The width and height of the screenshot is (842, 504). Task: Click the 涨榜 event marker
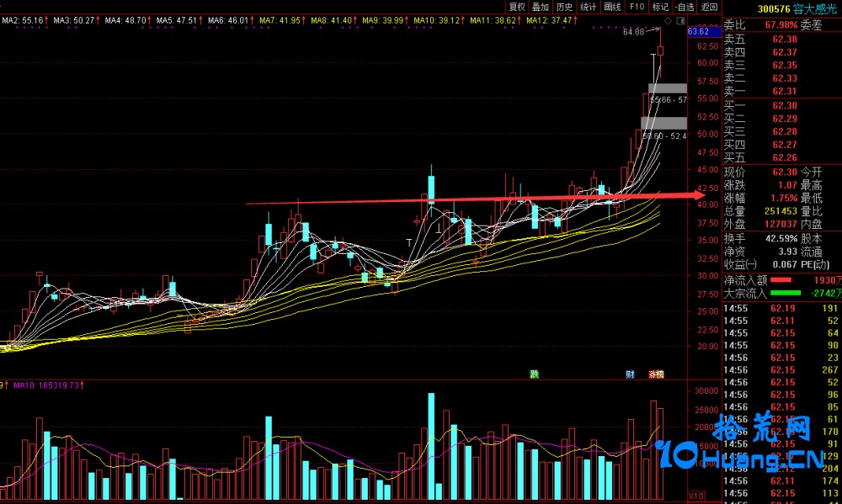click(656, 374)
